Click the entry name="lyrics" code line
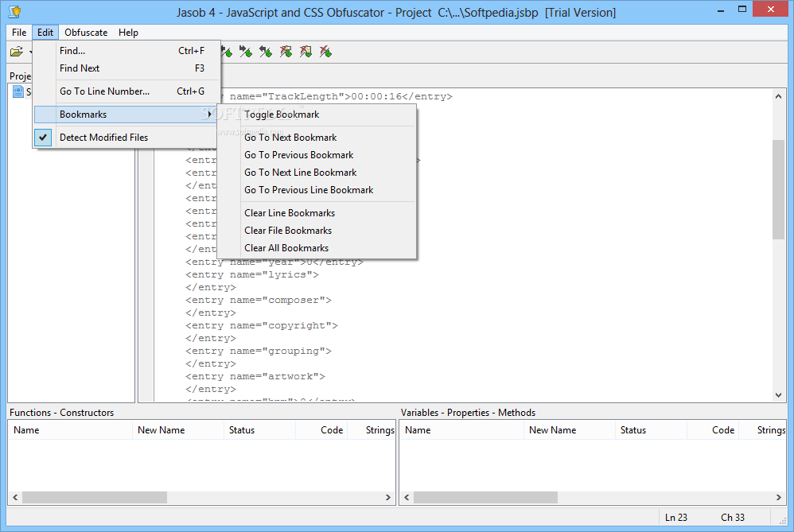 pos(252,275)
